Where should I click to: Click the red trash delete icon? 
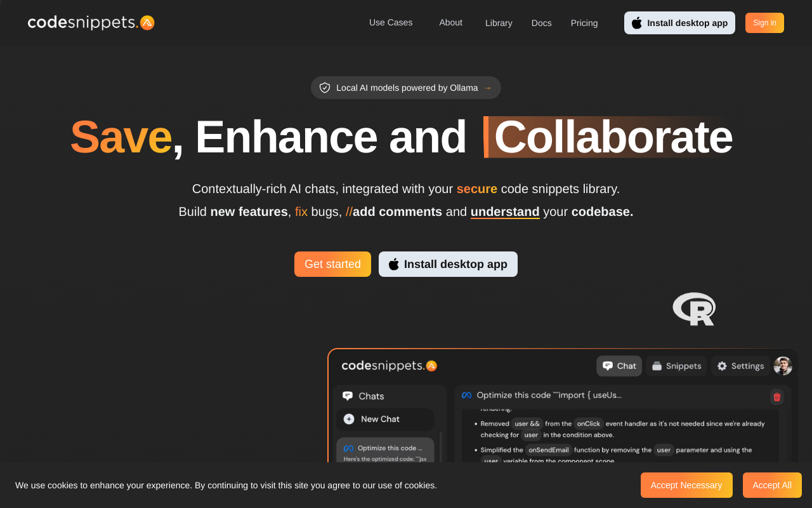click(x=776, y=397)
